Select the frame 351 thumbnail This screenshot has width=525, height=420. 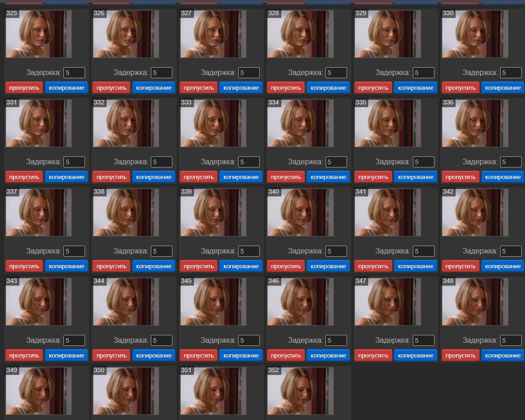click(213, 391)
